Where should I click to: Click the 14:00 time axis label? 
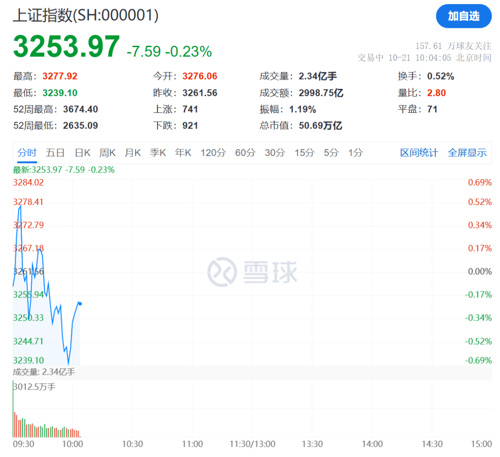tap(372, 444)
